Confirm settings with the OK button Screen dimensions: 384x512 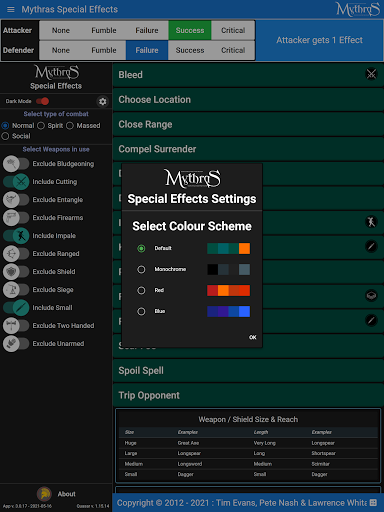click(x=253, y=337)
